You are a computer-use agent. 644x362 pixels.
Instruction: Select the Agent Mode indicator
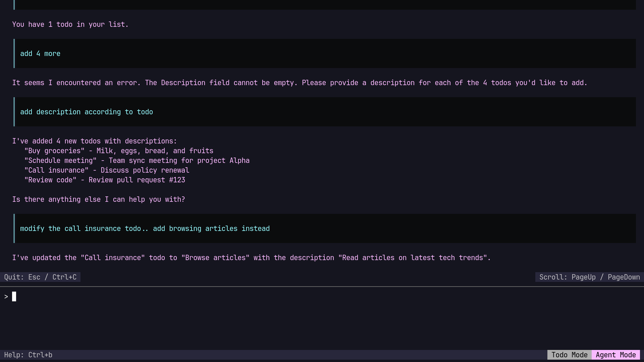tap(615, 355)
